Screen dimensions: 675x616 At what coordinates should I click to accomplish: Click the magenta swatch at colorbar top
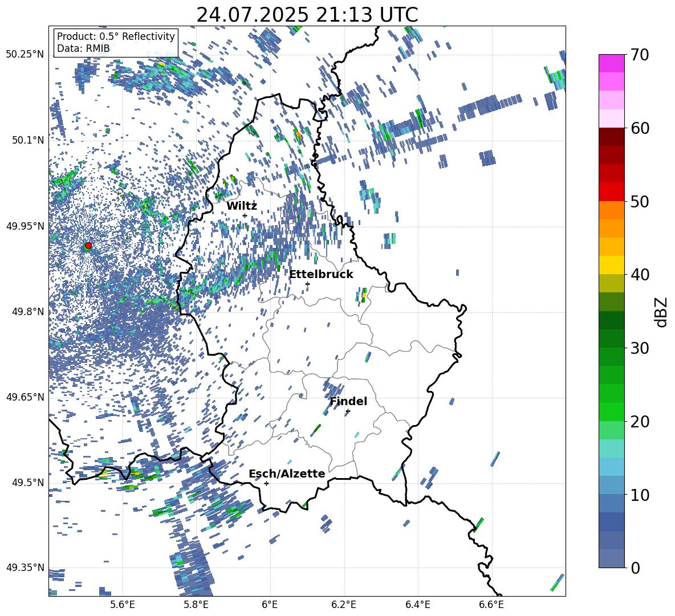[612, 63]
